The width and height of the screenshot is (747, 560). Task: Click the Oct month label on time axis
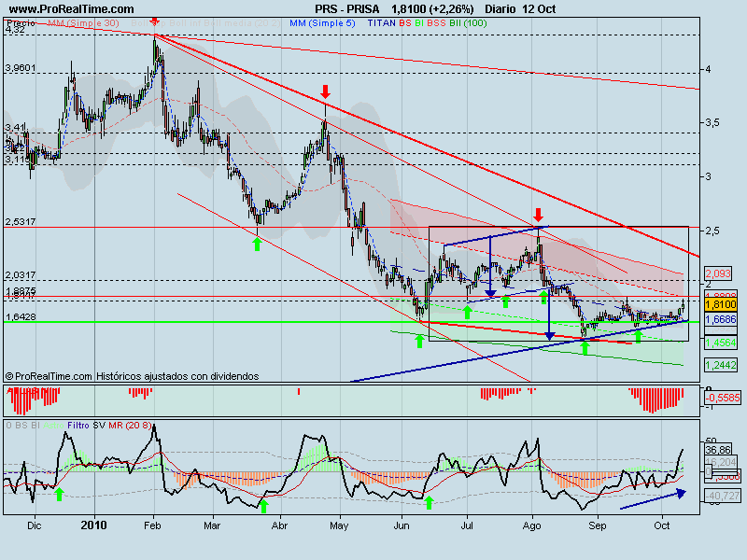pyautogui.click(x=662, y=525)
